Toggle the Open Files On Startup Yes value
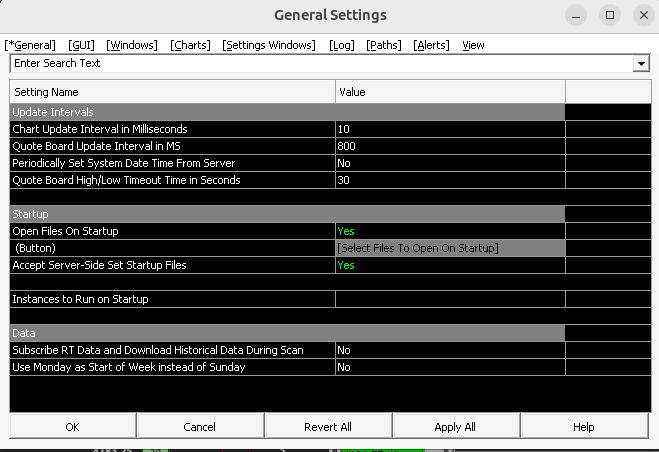 [451, 231]
